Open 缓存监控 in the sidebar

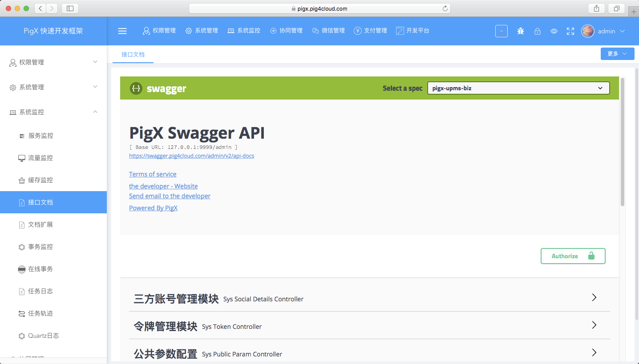point(53,180)
